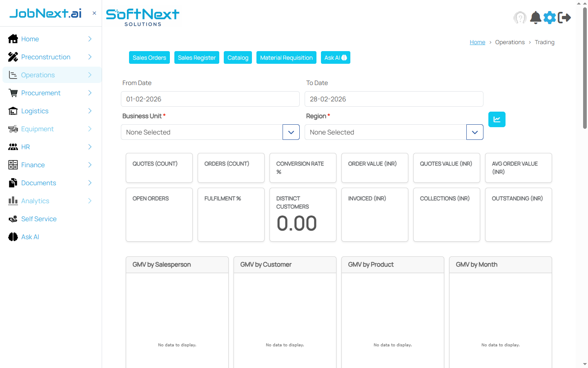The width and height of the screenshot is (588, 368).
Task: Click the help headset icon in header
Action: pyautogui.click(x=520, y=18)
